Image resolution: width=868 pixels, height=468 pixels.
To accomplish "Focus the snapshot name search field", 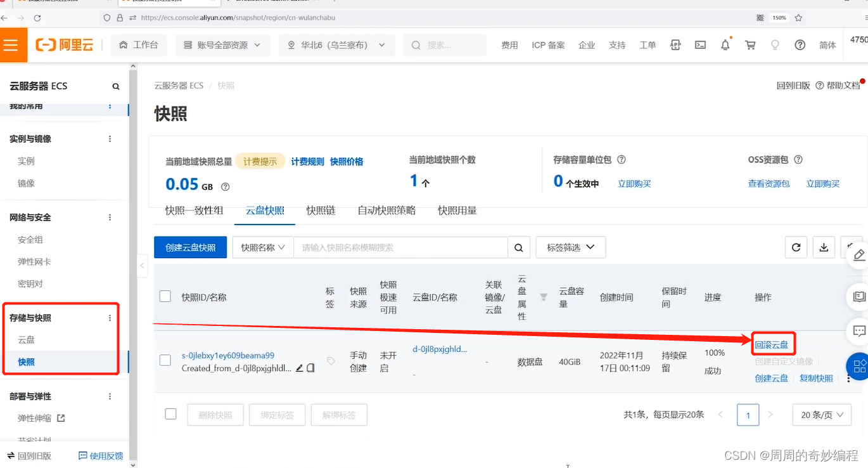I will (400, 247).
